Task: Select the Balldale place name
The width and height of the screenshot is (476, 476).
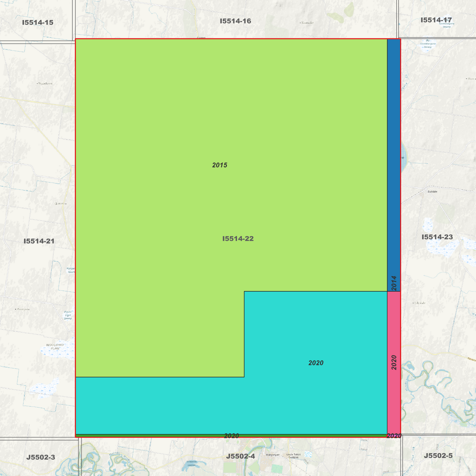Action: 433,191
